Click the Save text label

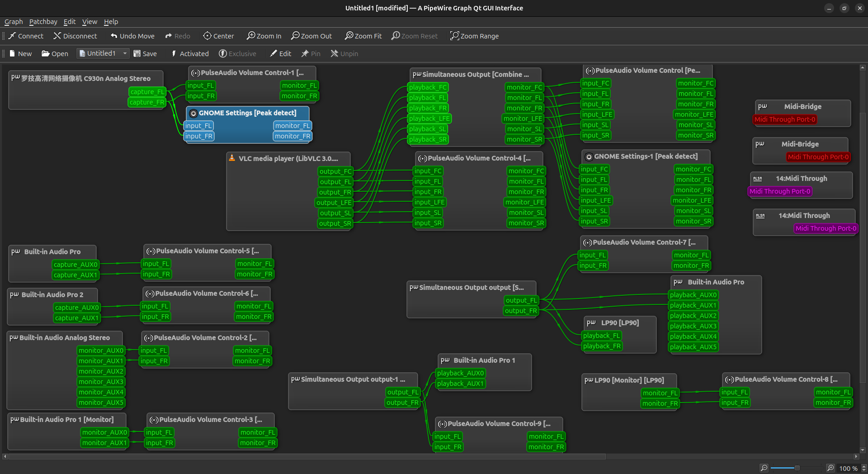coord(150,54)
